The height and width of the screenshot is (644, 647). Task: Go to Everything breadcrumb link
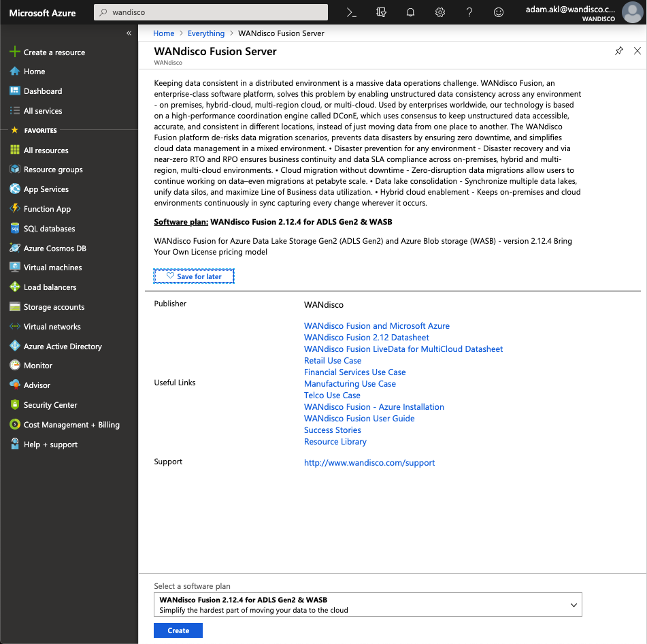[x=206, y=33]
